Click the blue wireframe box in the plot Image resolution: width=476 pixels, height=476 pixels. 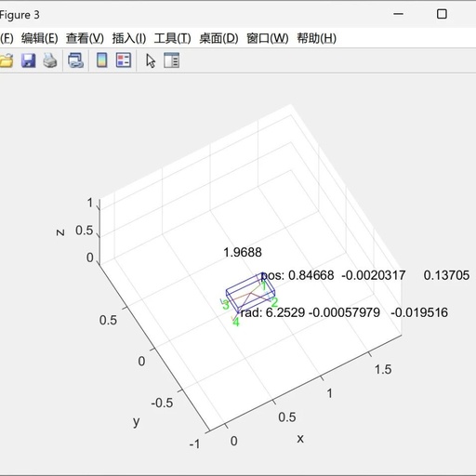(250, 292)
